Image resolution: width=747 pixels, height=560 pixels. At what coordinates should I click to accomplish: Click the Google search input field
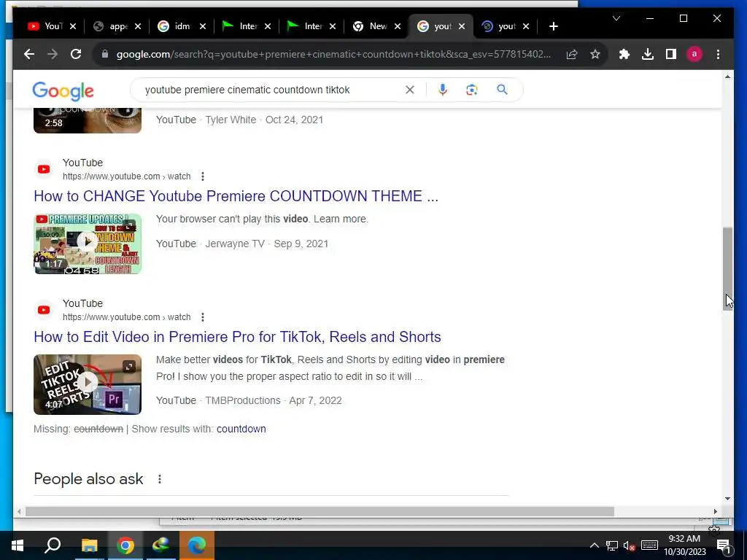[271, 90]
